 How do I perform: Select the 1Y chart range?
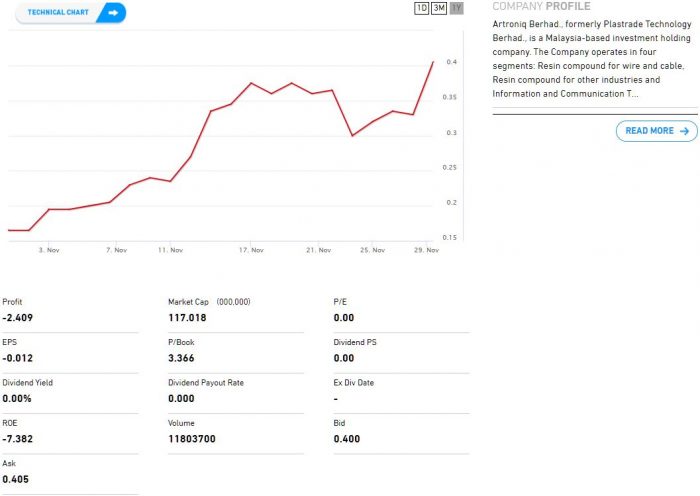tap(456, 8)
